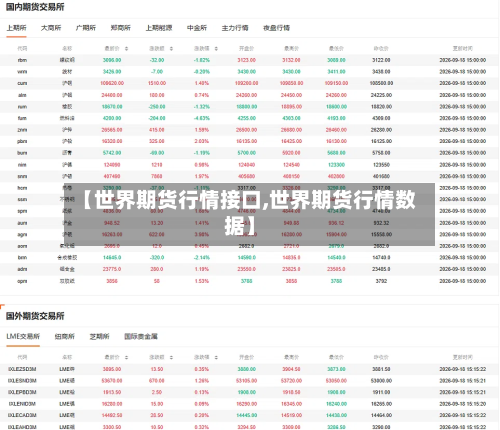The width and height of the screenshot is (500, 430).
Task: Select the 1.26% LME percentage cell
Action: pos(202,381)
